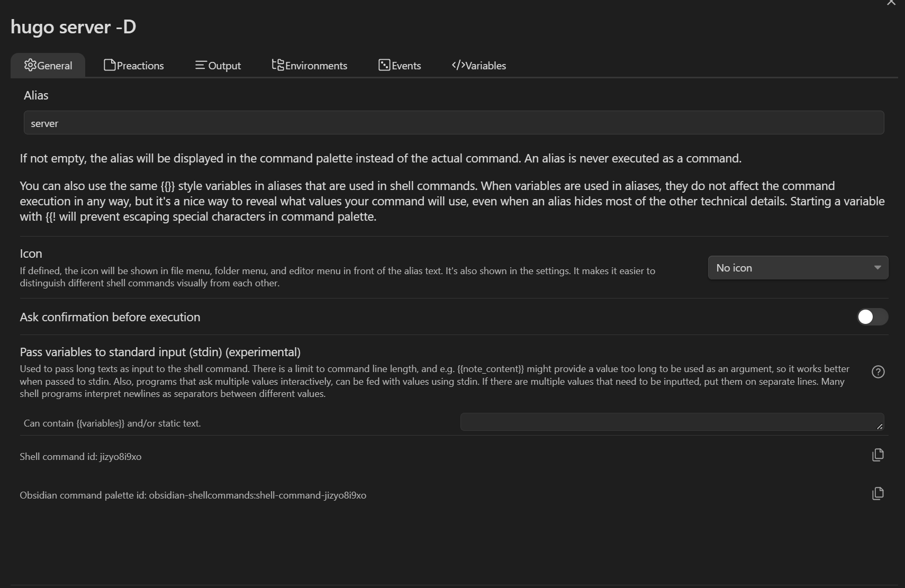The height and width of the screenshot is (588, 905).
Task: Select the Variables tab
Action: tap(485, 66)
